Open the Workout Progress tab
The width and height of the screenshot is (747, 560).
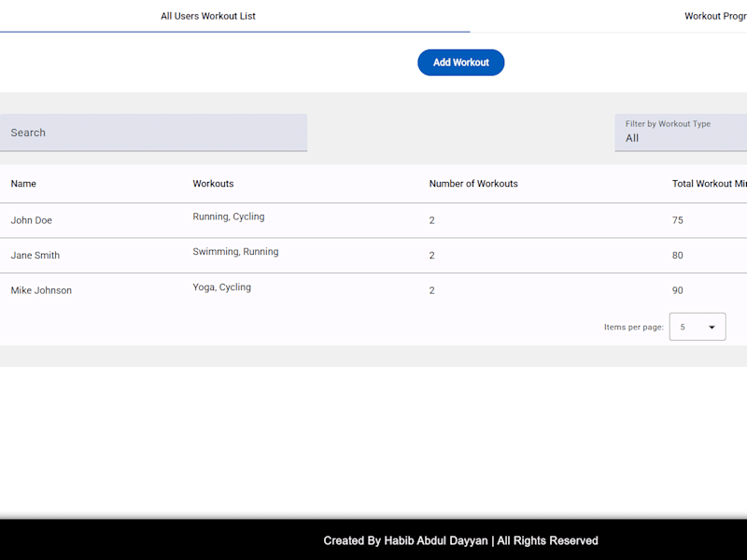tap(715, 16)
